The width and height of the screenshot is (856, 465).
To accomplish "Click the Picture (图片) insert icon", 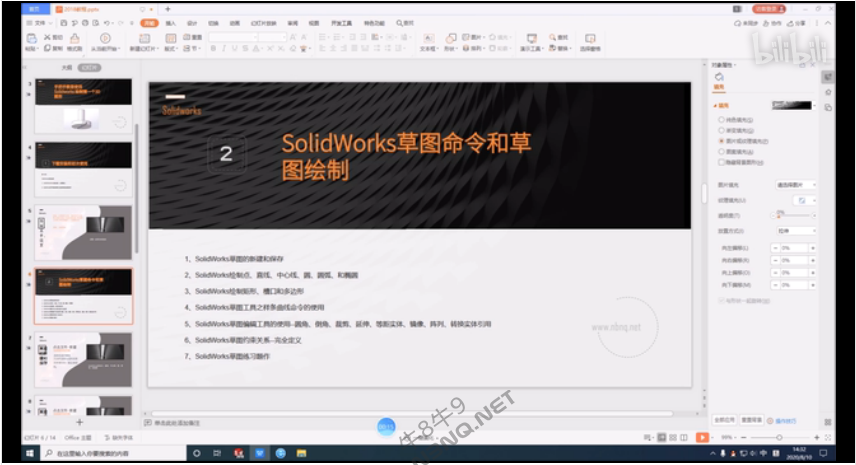I will [466, 37].
